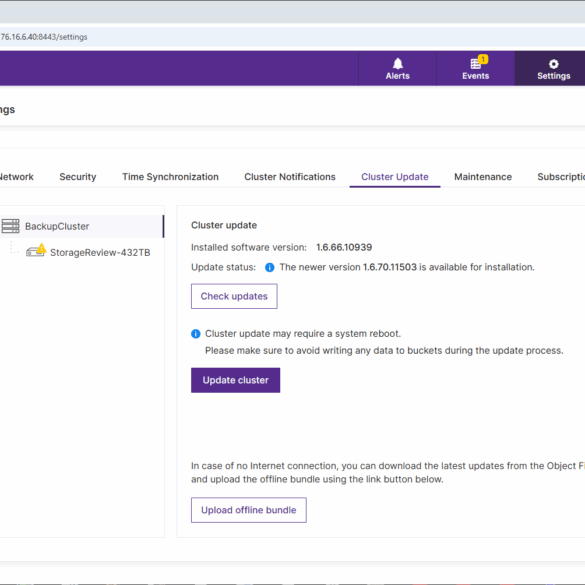Open the partially visible Subscription tab
585x585 pixels.
[x=561, y=177]
